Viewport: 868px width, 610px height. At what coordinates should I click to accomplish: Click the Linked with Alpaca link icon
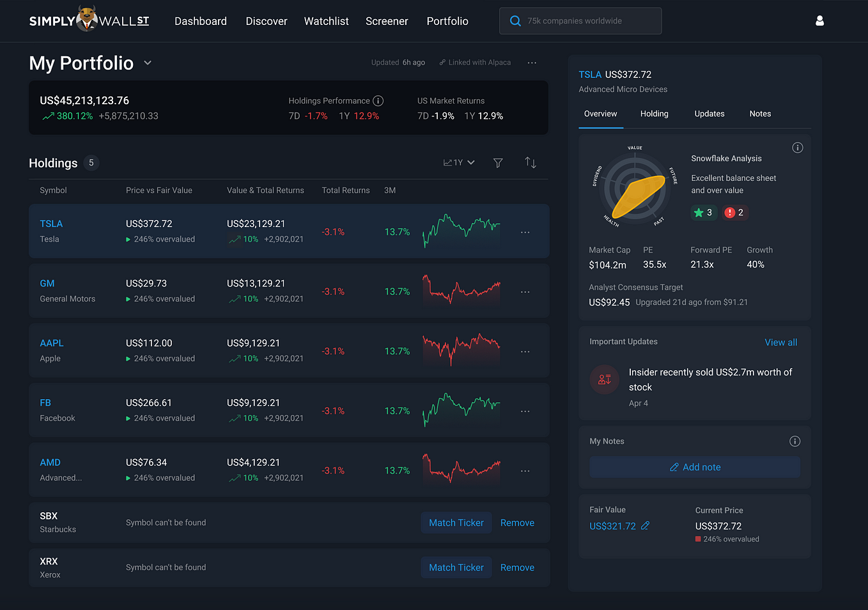click(x=442, y=63)
